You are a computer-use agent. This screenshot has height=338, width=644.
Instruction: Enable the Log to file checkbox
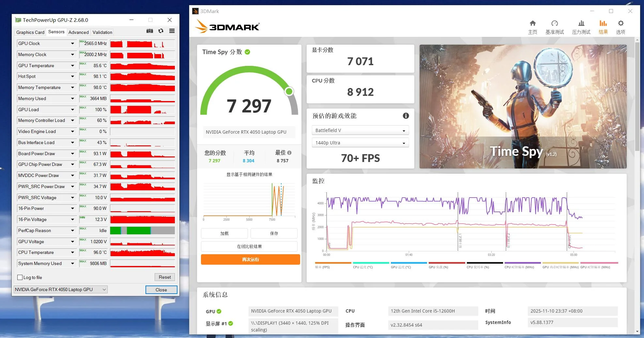(20, 277)
